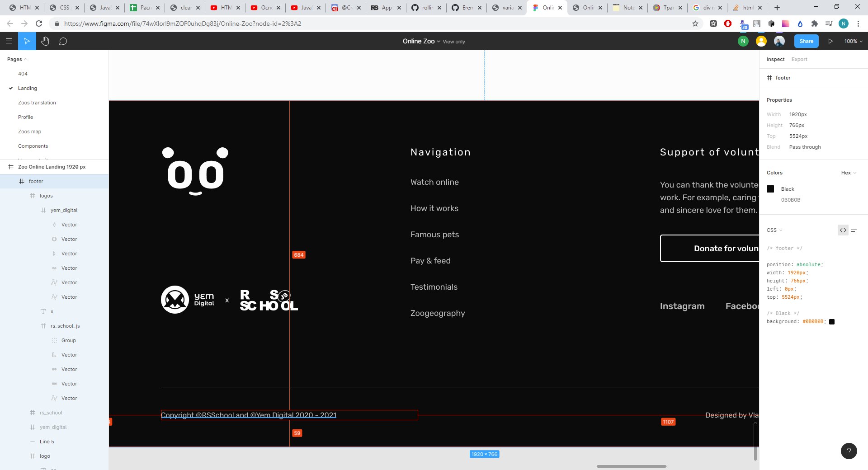Select the logos frame layer
The image size is (868, 470).
[54, 196]
